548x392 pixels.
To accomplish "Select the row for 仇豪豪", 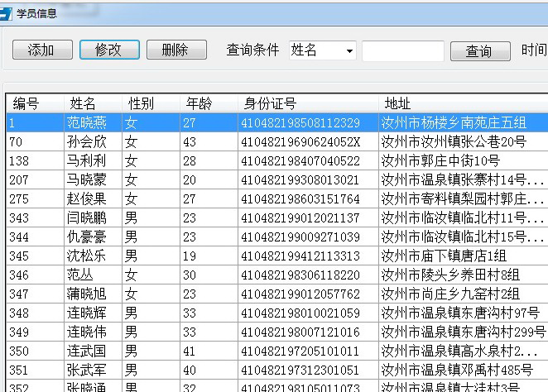I will pos(277,237).
